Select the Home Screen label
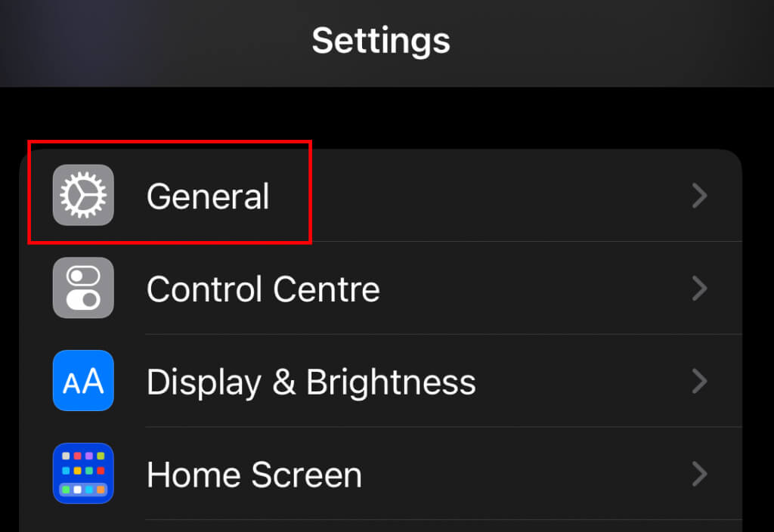Viewport: 774px width, 532px height. (x=254, y=475)
